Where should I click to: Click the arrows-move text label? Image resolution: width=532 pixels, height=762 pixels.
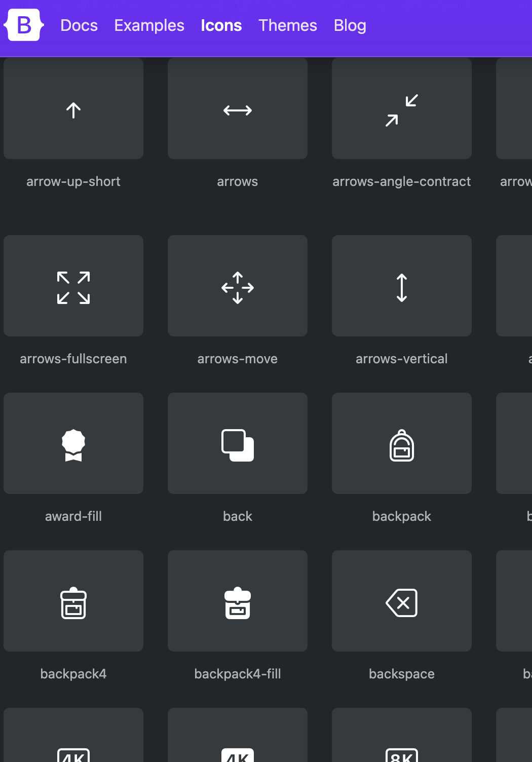click(238, 359)
